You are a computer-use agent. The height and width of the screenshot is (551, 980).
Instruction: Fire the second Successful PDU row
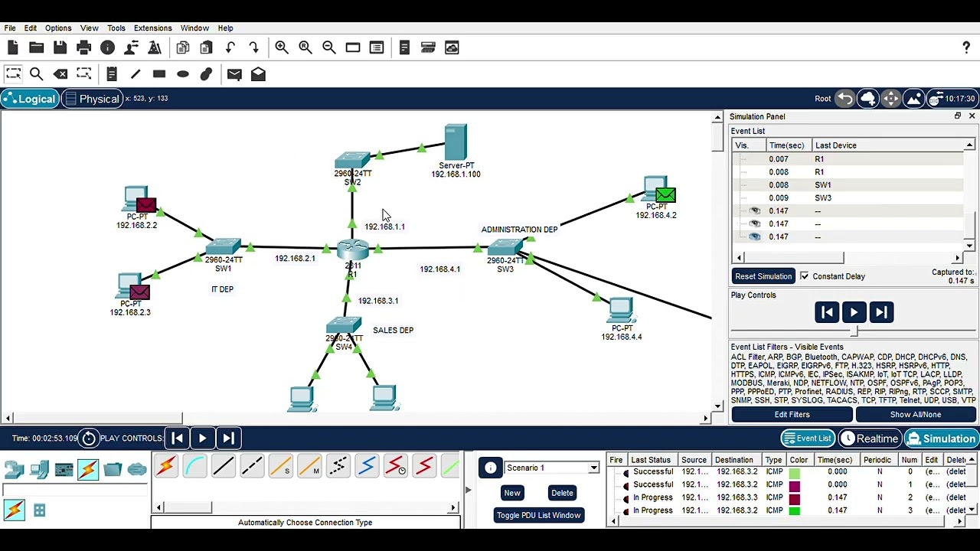point(626,485)
